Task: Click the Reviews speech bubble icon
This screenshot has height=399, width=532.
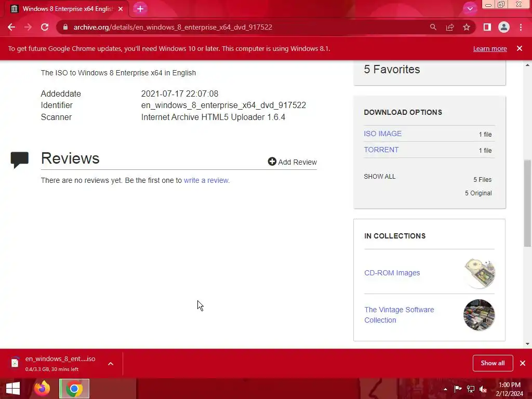Action: 20,160
